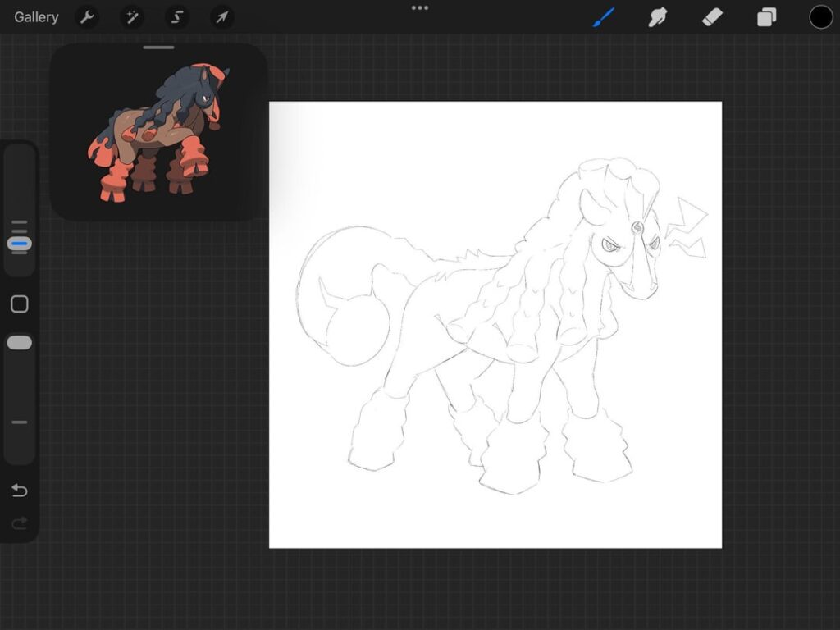Screen dimensions: 840x630
Task: Grab the reference window top handle bar
Action: (x=158, y=48)
